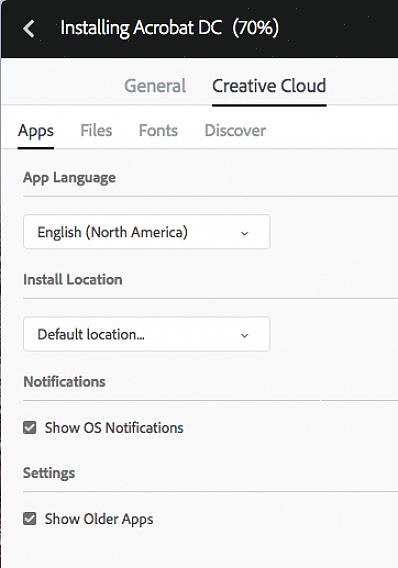Click the Install Location heading
This screenshot has height=568, width=398.
73,280
